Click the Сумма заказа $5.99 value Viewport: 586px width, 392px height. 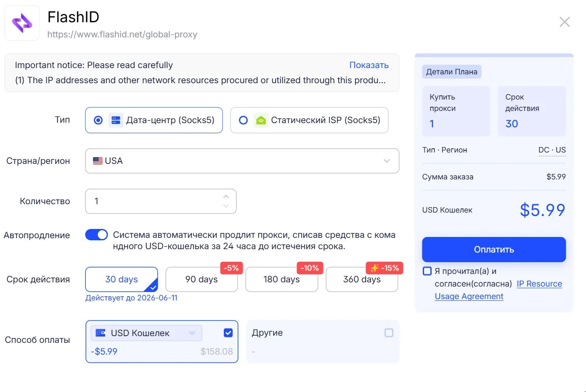pos(556,177)
